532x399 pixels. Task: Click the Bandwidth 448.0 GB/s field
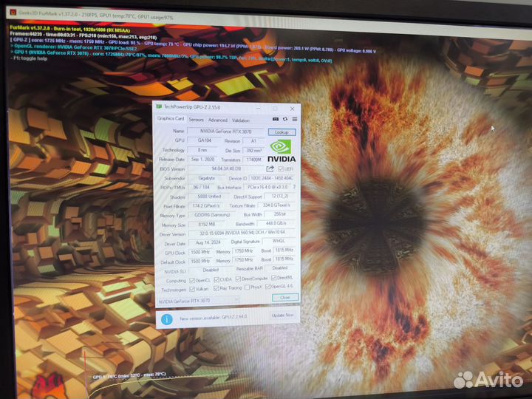pos(276,223)
